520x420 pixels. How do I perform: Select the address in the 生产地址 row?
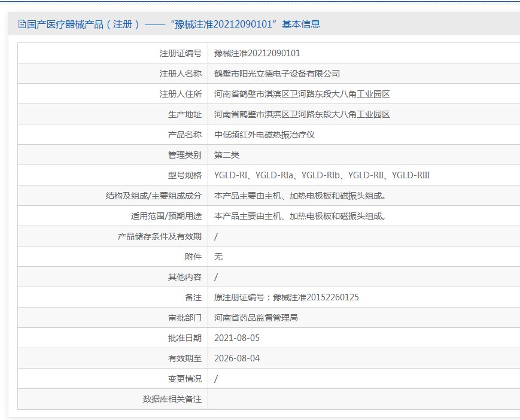(302, 114)
